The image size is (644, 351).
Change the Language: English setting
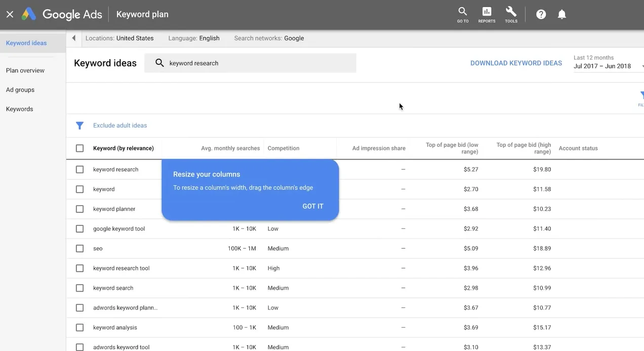194,38
